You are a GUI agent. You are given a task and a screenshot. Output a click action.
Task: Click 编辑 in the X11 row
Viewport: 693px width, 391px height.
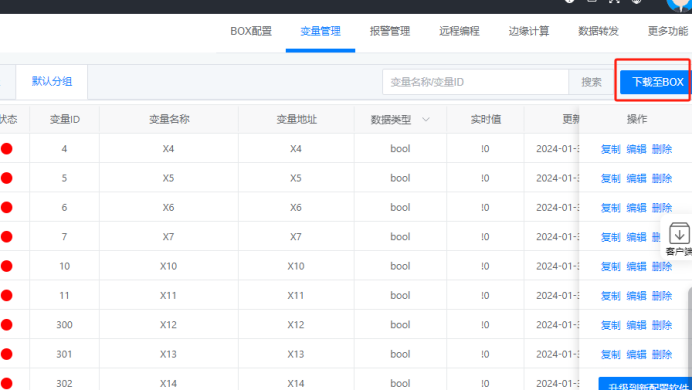pos(636,296)
